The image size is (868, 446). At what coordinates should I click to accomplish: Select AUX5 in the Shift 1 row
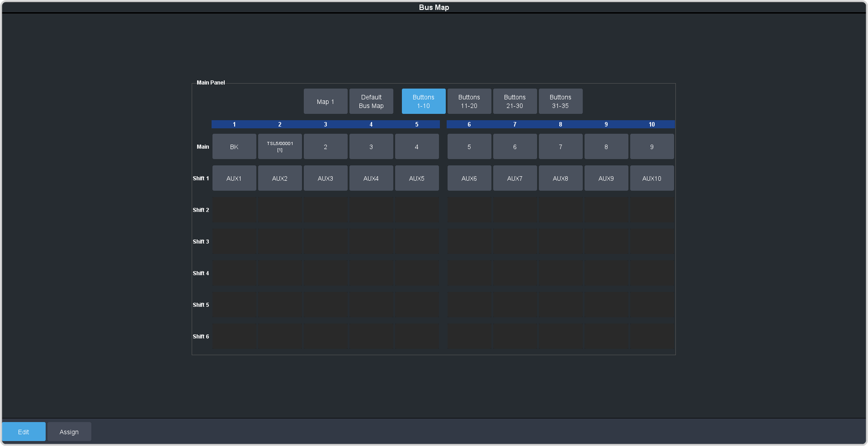click(417, 178)
